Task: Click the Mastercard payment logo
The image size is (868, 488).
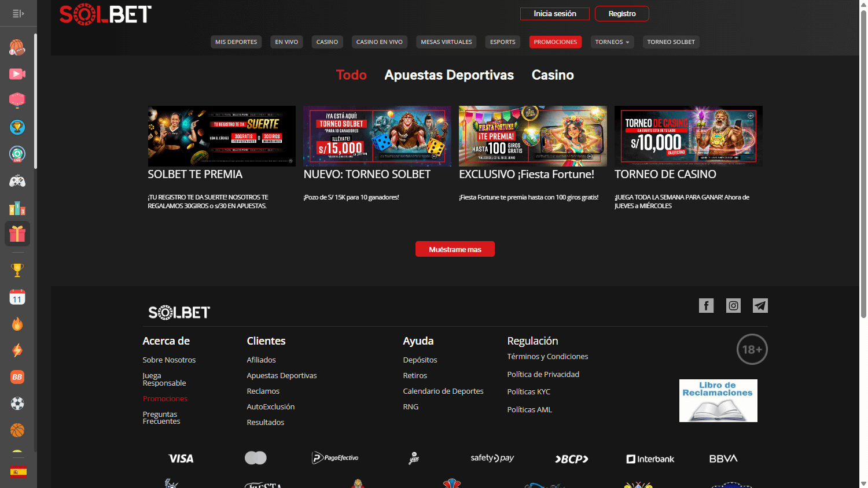Action: point(256,458)
